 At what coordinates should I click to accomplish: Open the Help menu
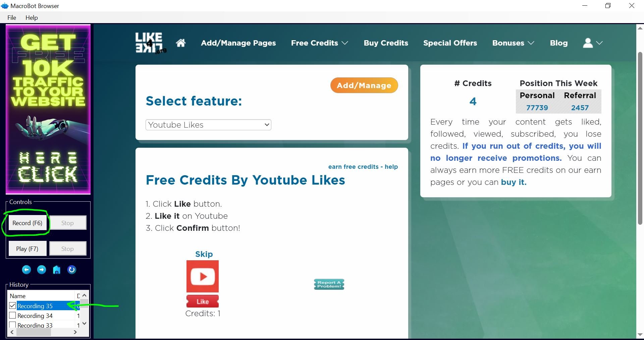[x=32, y=18]
